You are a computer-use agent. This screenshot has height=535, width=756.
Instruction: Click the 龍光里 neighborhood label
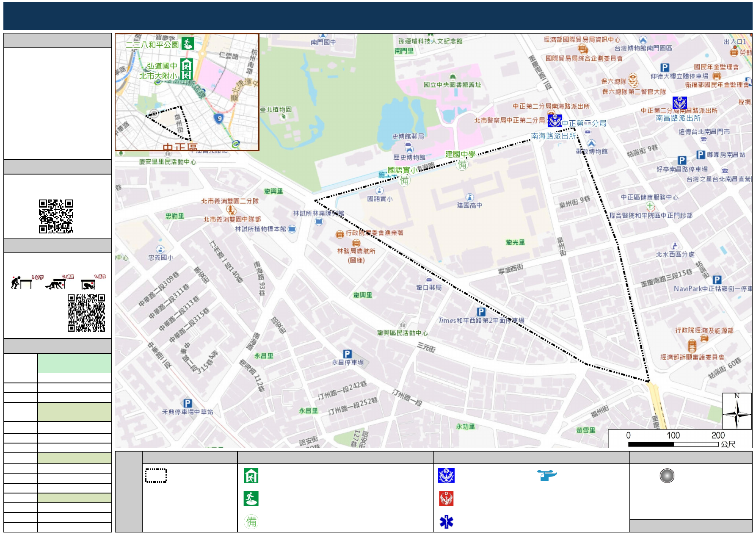pos(515,242)
